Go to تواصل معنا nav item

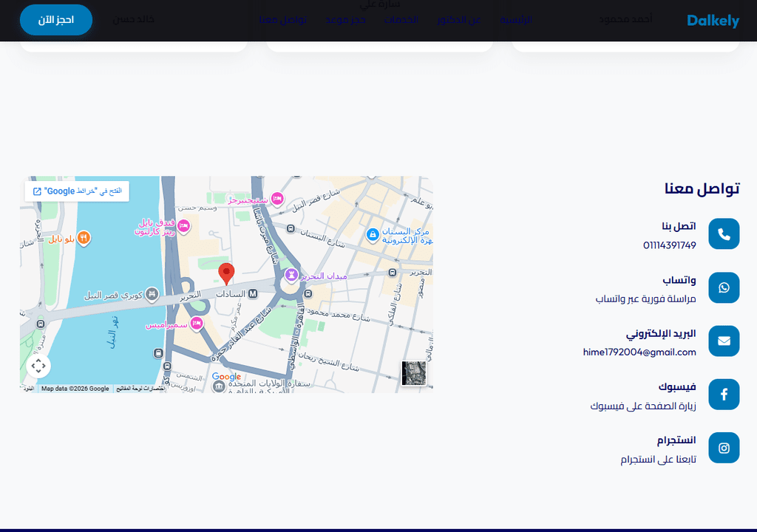283,20
